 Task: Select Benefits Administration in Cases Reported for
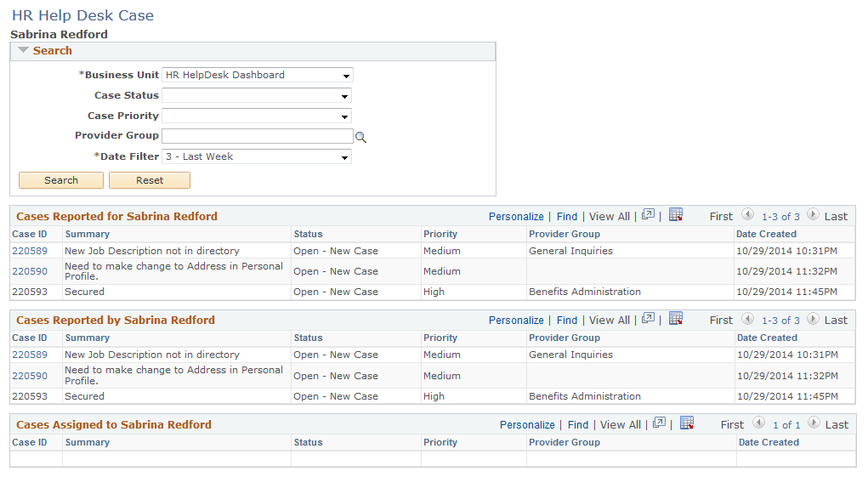click(585, 292)
